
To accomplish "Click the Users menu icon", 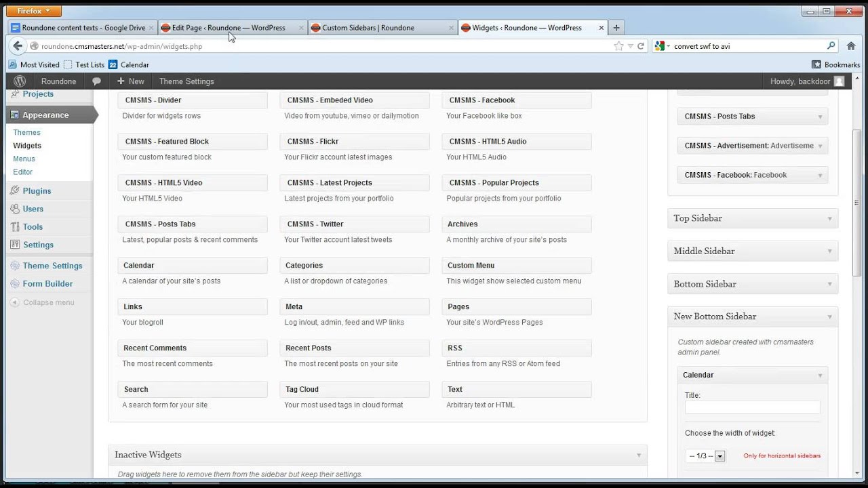I will (15, 209).
